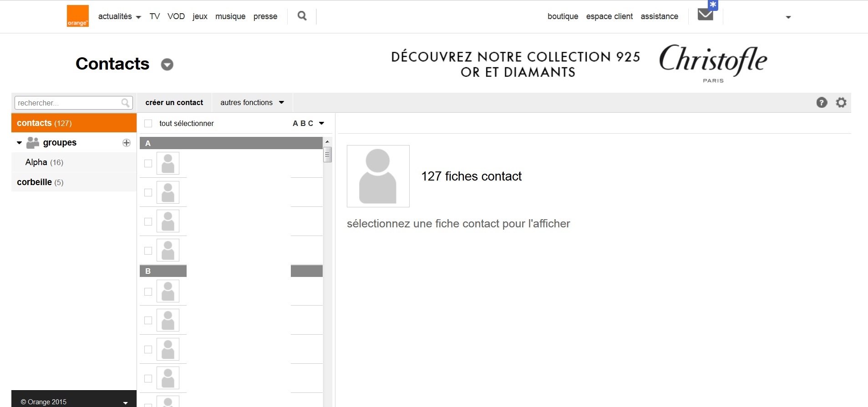Open assistance link
The width and height of the screenshot is (868, 407).
659,16
